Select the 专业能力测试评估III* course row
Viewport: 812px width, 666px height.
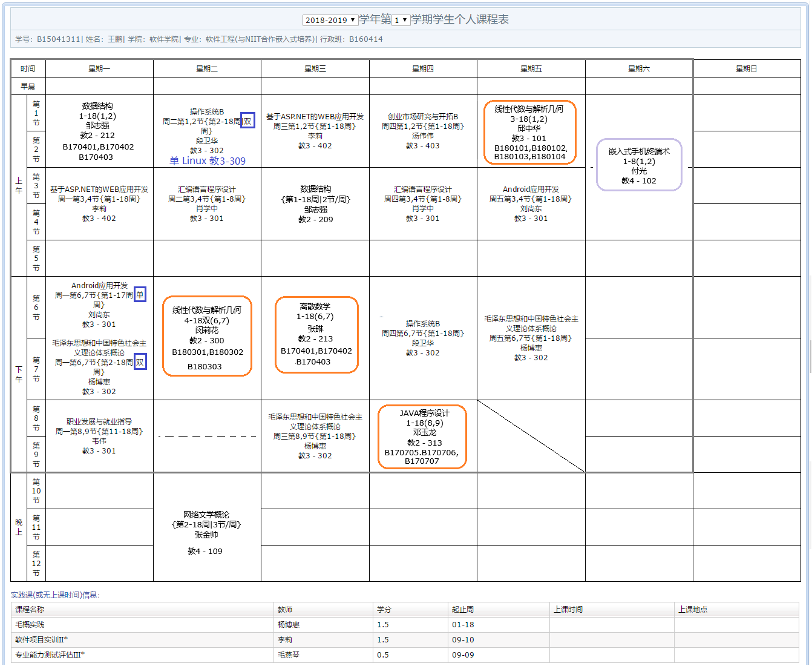[405, 655]
